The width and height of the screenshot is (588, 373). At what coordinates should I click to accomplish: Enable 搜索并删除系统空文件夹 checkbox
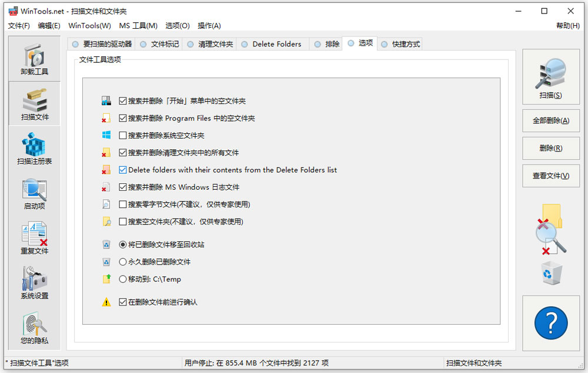coord(122,135)
